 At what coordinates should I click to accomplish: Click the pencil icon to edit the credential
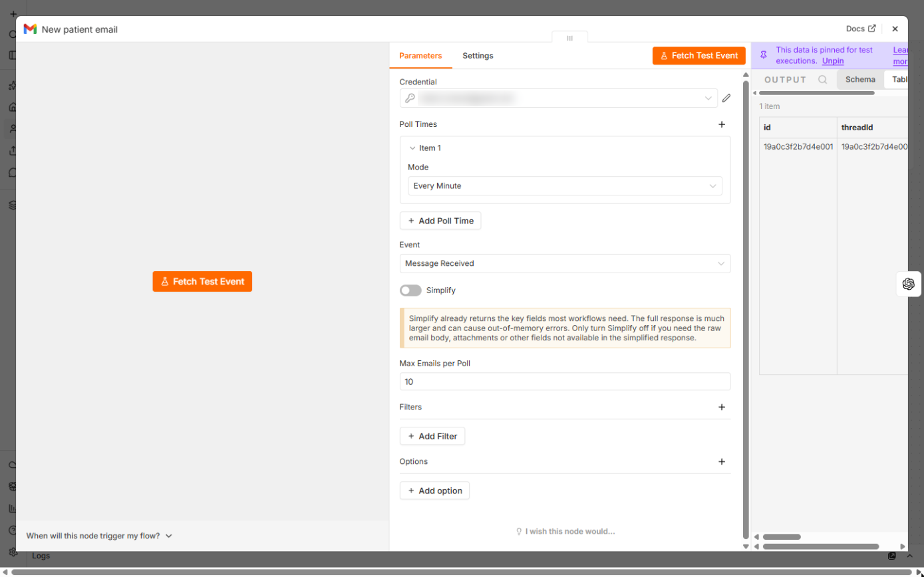pos(726,98)
